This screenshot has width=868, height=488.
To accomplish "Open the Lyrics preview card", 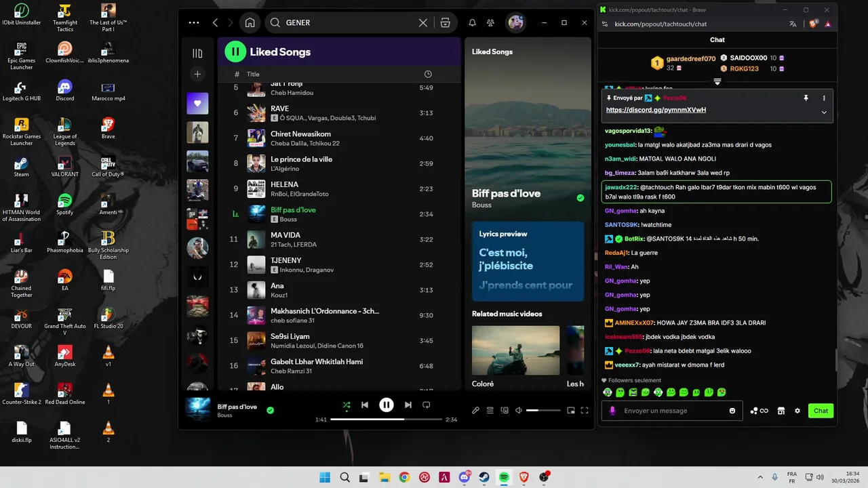I will [x=528, y=261].
